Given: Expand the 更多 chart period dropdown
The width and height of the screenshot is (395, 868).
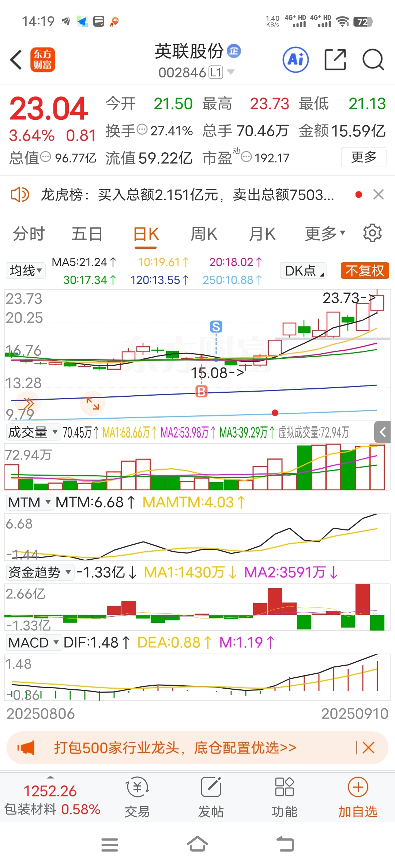Looking at the screenshot, I should (x=325, y=233).
